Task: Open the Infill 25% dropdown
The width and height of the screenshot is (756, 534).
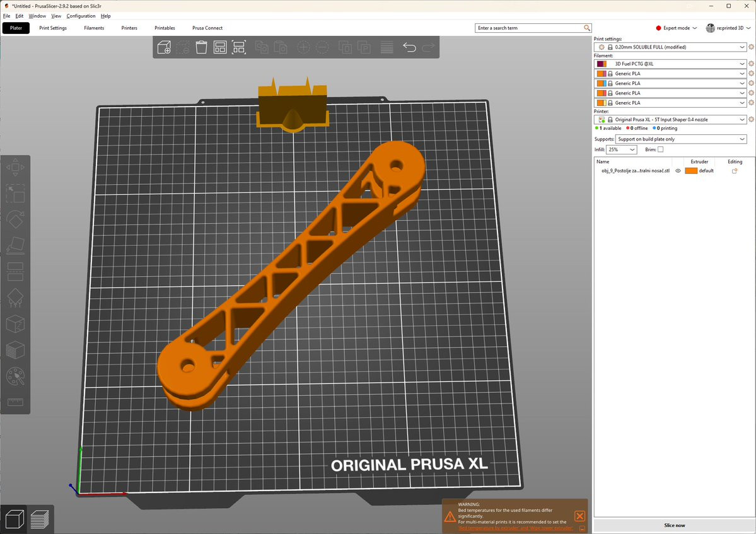Action: coord(622,149)
